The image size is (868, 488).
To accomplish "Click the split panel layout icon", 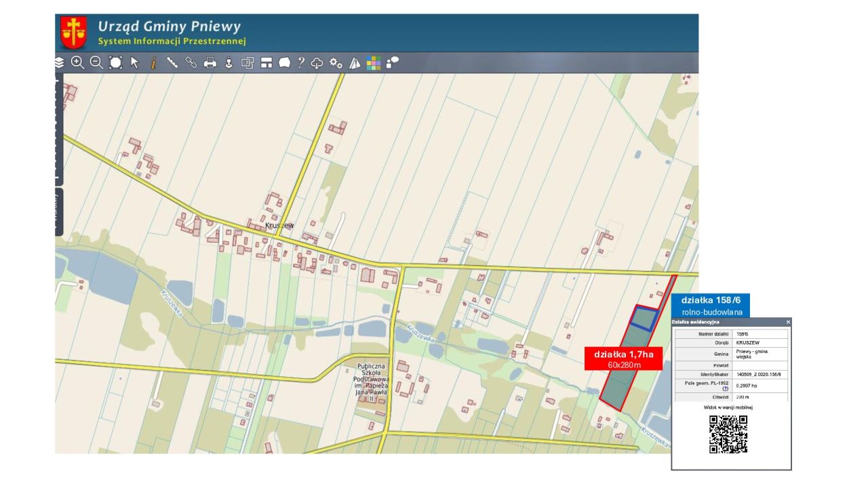I will [267, 62].
